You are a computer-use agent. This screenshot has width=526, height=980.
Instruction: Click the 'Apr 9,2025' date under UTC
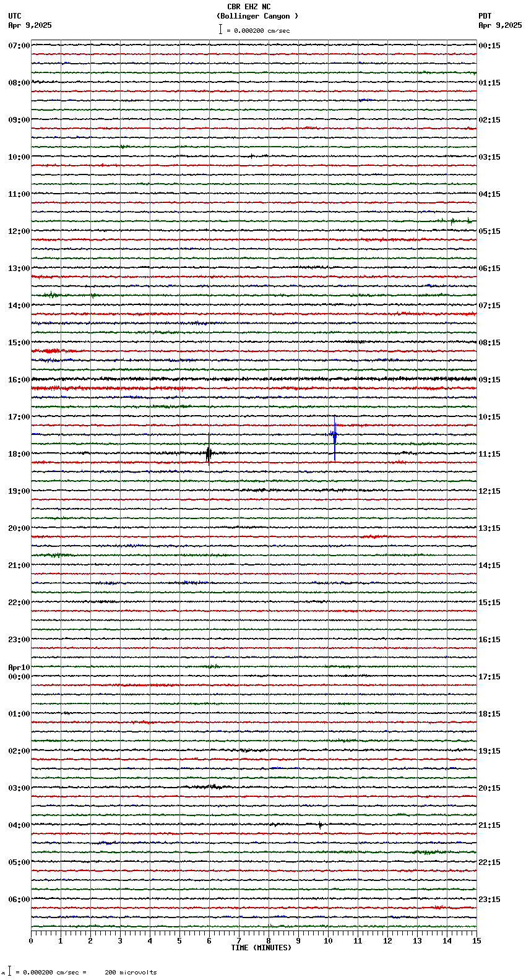(30, 25)
